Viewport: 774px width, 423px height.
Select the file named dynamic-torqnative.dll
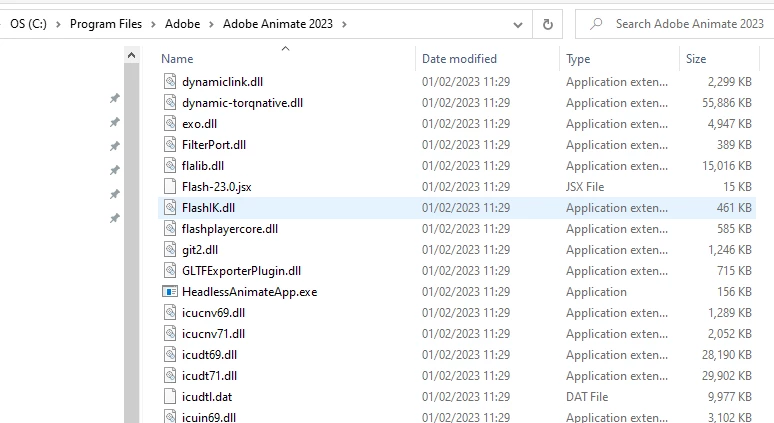(242, 103)
